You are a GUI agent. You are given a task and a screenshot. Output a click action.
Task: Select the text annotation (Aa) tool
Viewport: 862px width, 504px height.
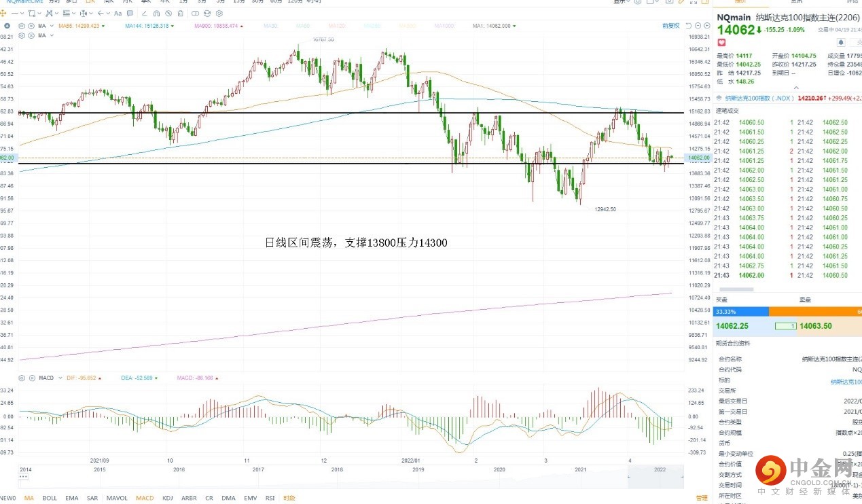coord(118,13)
